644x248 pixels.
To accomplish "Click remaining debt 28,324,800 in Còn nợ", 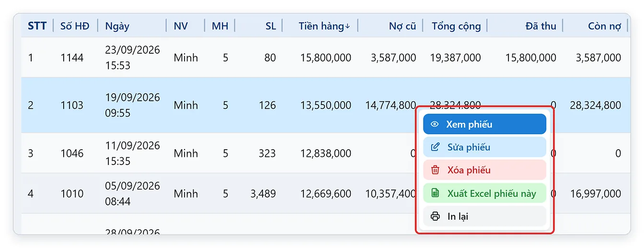I will [596, 105].
